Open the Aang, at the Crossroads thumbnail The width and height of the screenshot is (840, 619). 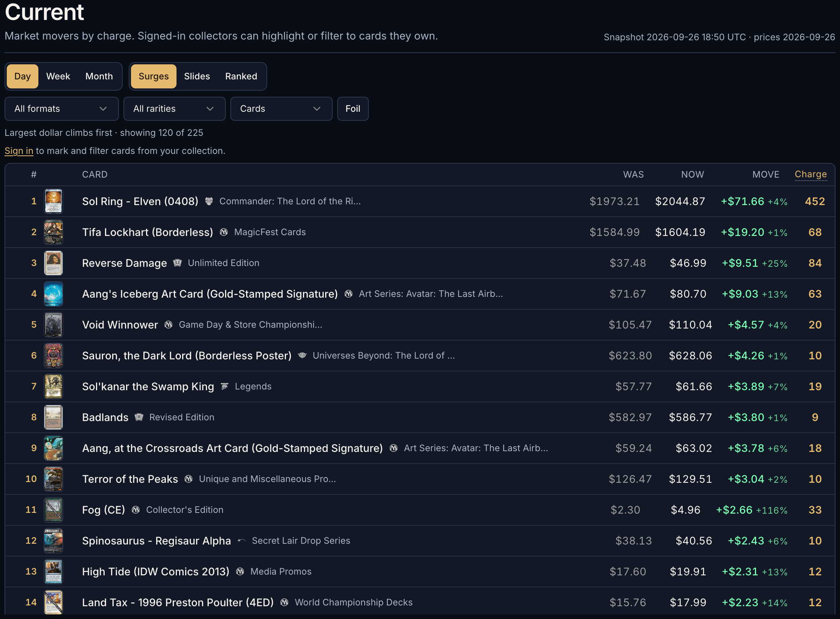coord(53,448)
